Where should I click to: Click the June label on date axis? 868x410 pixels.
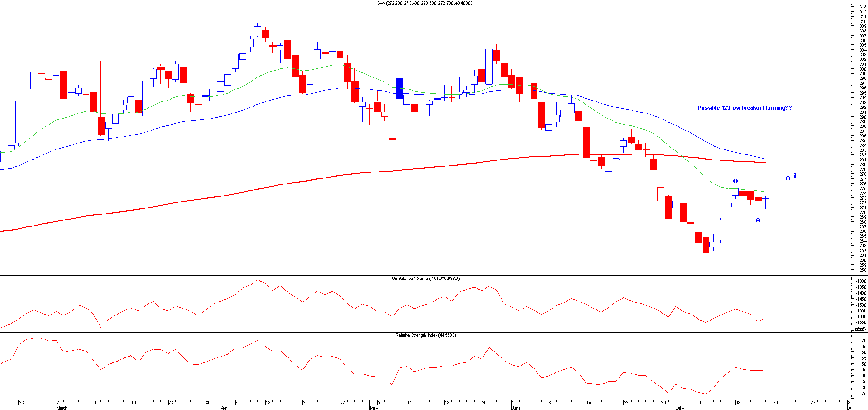516,408
